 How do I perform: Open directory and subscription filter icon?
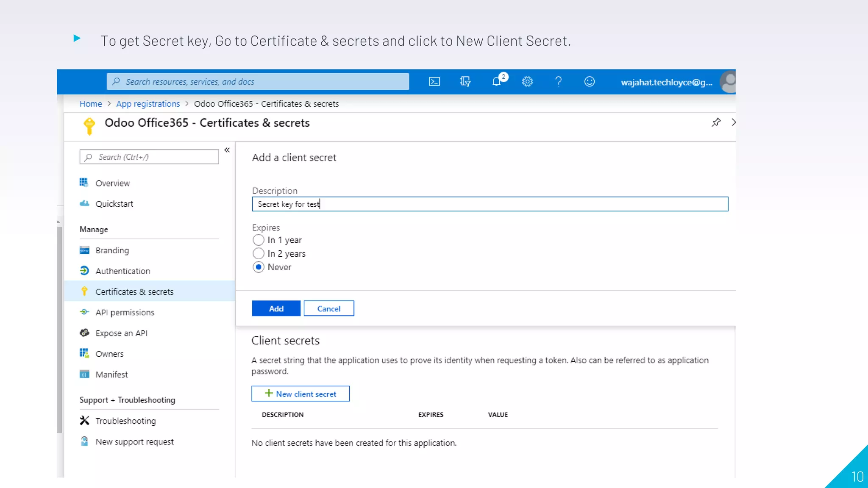[465, 81]
